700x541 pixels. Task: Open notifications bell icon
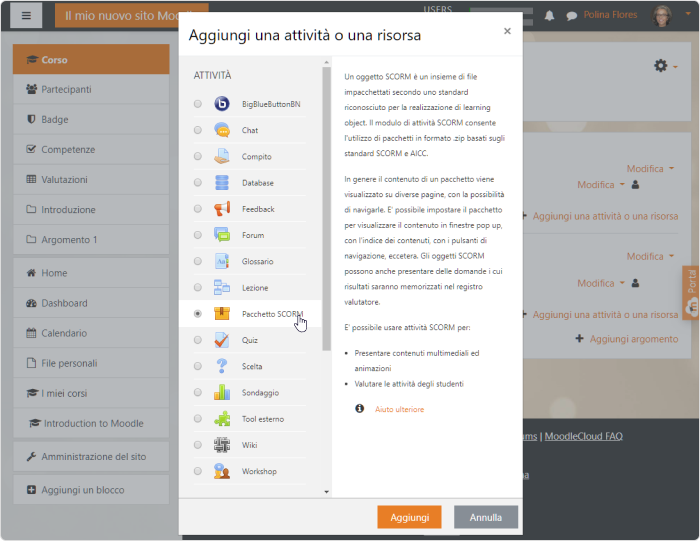coord(549,16)
